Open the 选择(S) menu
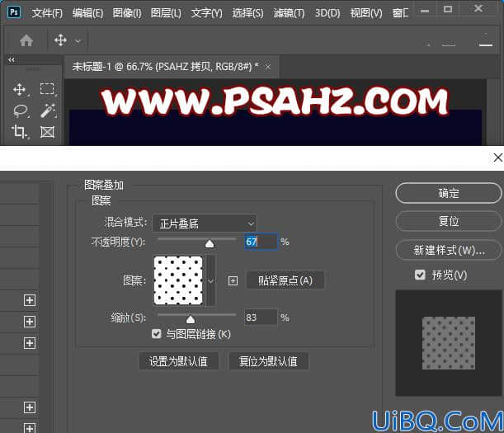 tap(247, 13)
